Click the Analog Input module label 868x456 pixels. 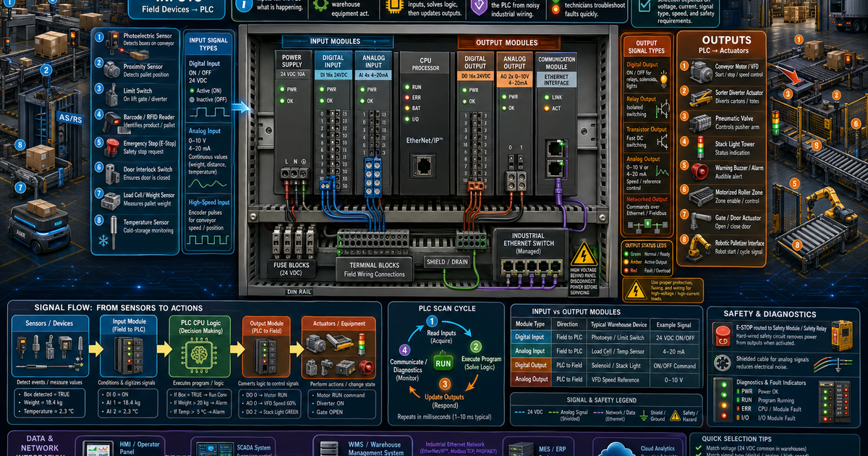click(373, 61)
